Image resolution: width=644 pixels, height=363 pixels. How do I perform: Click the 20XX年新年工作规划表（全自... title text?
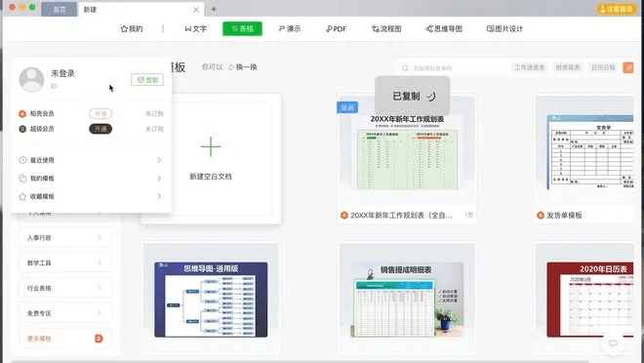tap(401, 216)
